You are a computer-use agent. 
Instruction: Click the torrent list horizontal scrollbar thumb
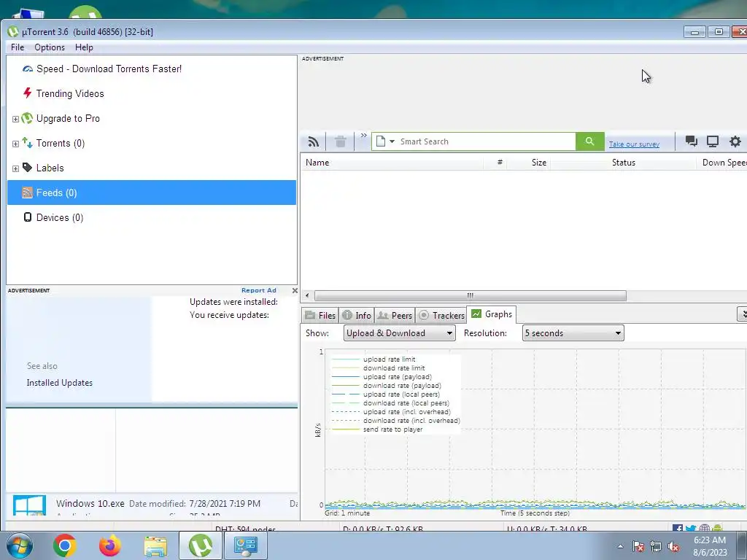coord(471,296)
